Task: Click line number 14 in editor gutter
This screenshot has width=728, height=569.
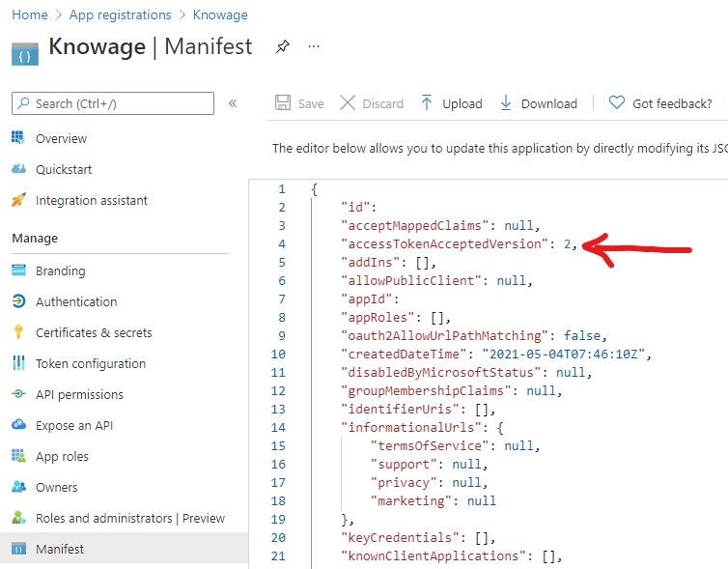Action: 278,427
